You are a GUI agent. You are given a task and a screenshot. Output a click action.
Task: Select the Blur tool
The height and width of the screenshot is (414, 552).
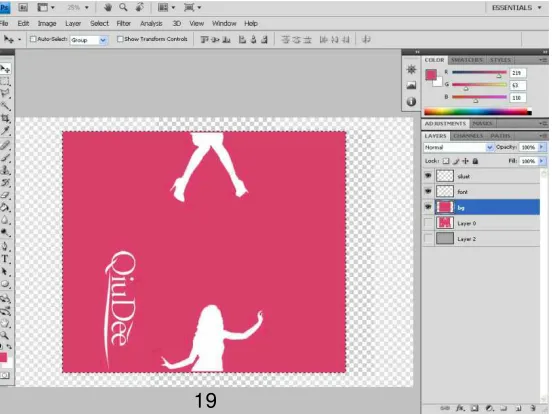pyautogui.click(x=5, y=220)
